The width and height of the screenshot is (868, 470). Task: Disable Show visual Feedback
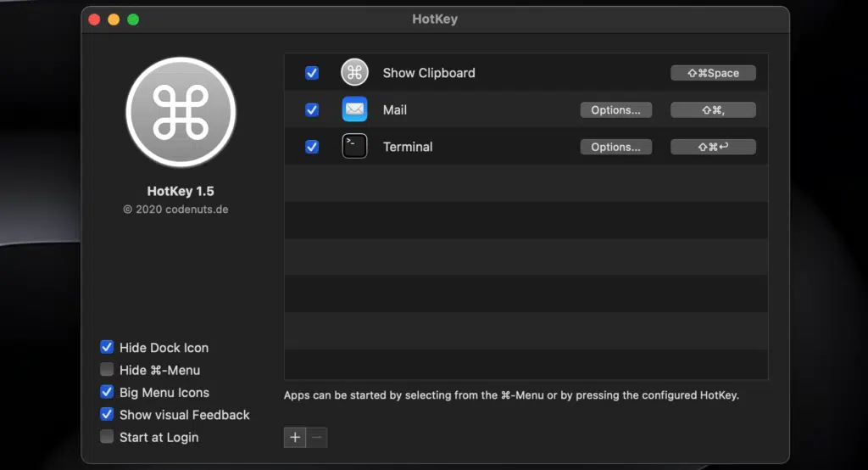click(107, 414)
